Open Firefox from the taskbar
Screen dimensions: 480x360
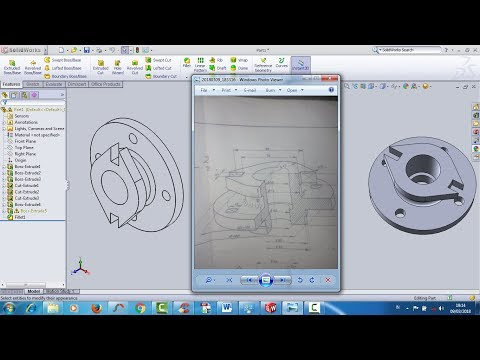point(97,308)
